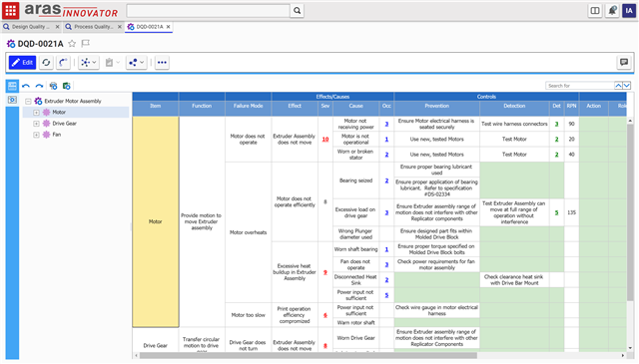Toggle the grid view sidebar icon

click(x=12, y=86)
